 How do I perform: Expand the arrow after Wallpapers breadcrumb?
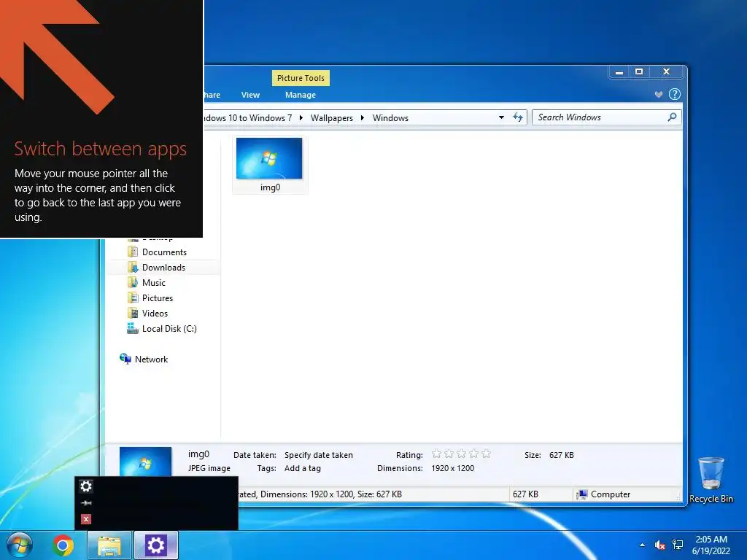pyautogui.click(x=362, y=117)
